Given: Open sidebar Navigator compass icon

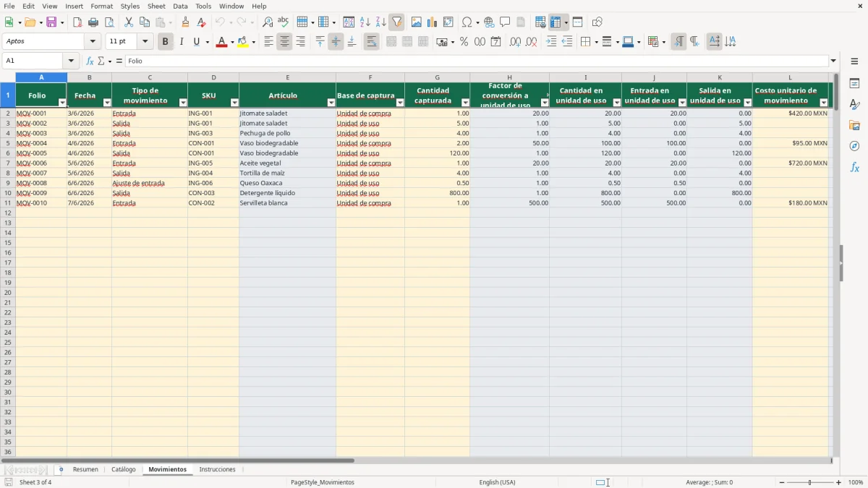Looking at the screenshot, I should pyautogui.click(x=854, y=146).
